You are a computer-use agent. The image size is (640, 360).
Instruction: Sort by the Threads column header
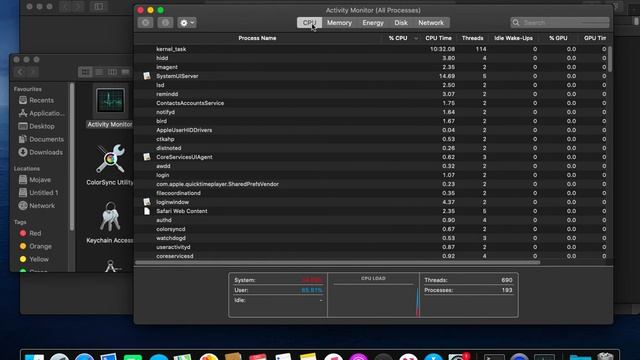coord(472,38)
